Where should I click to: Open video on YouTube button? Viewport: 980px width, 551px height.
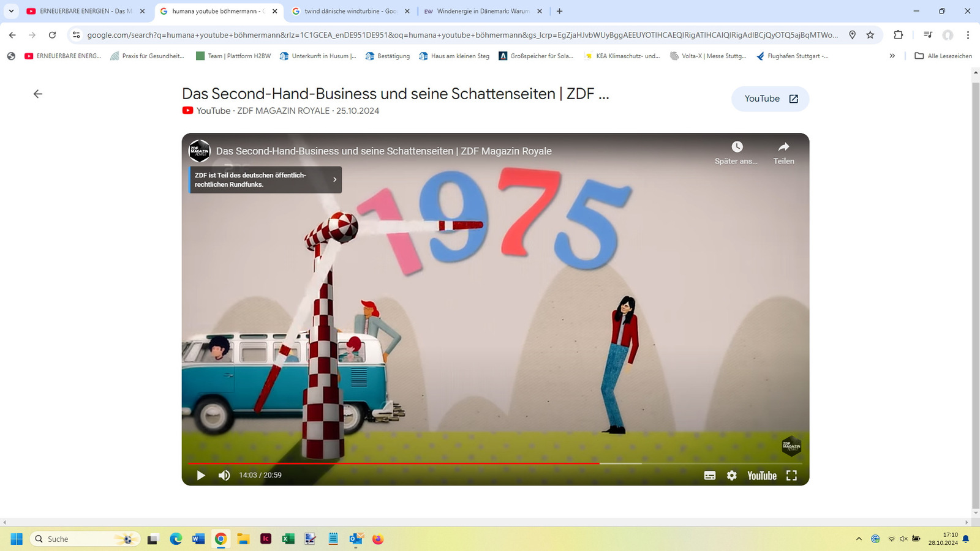[x=770, y=99]
